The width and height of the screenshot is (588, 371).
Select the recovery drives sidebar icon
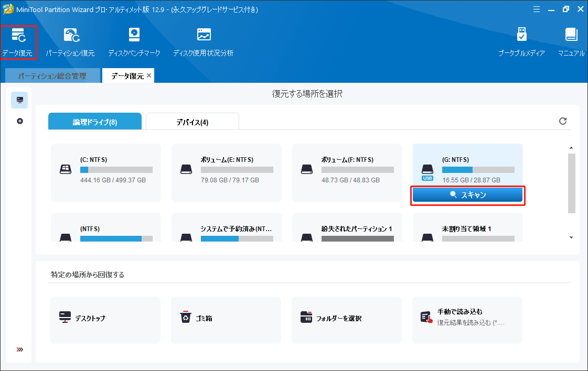click(x=19, y=100)
